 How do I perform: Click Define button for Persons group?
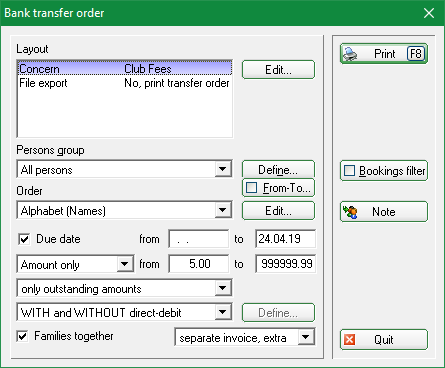coord(278,169)
